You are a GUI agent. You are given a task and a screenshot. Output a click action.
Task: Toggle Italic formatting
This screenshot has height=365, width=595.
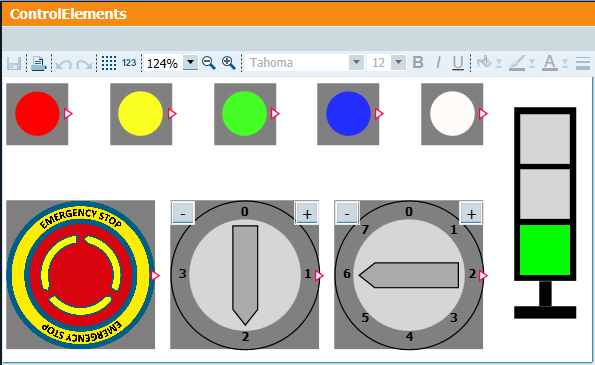click(438, 63)
